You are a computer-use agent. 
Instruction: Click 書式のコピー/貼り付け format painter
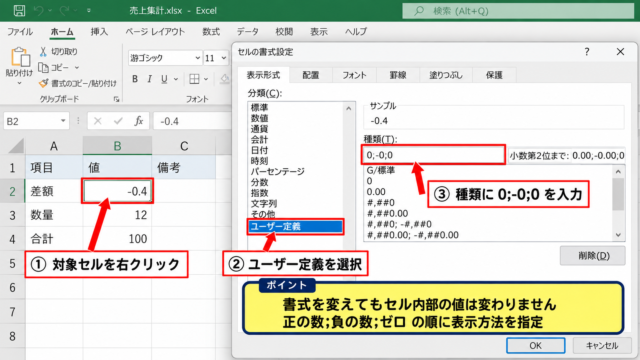(78, 83)
